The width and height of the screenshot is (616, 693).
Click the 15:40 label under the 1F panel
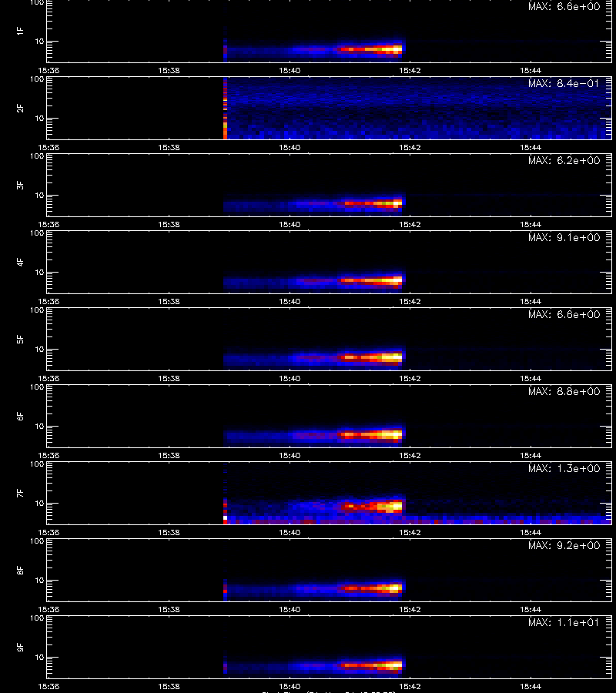coord(290,71)
